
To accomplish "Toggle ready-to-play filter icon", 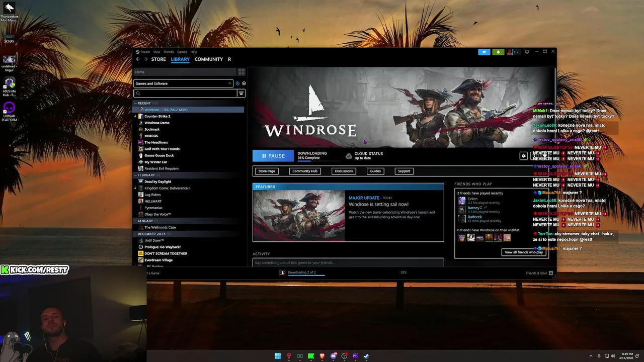I will tap(244, 83).
